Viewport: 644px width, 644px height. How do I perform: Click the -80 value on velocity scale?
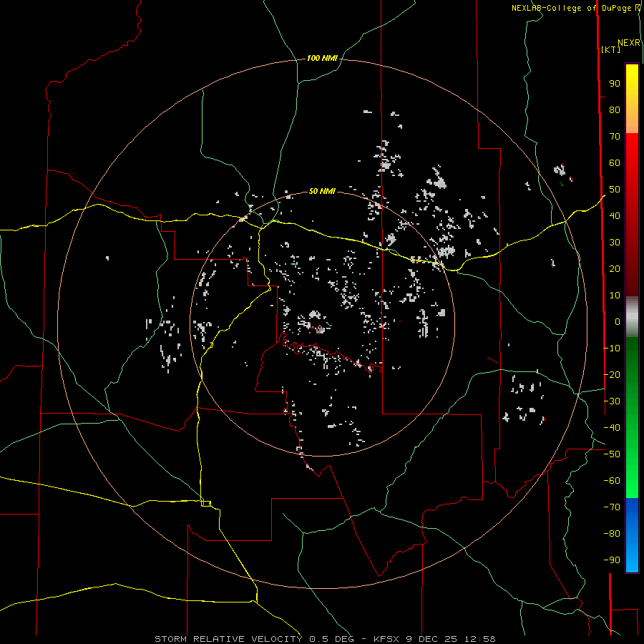[x=612, y=534]
